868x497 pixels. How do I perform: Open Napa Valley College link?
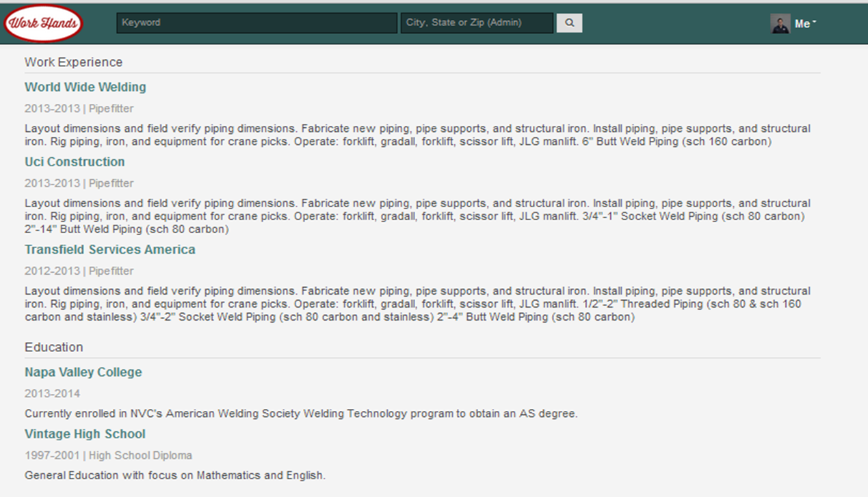click(83, 373)
